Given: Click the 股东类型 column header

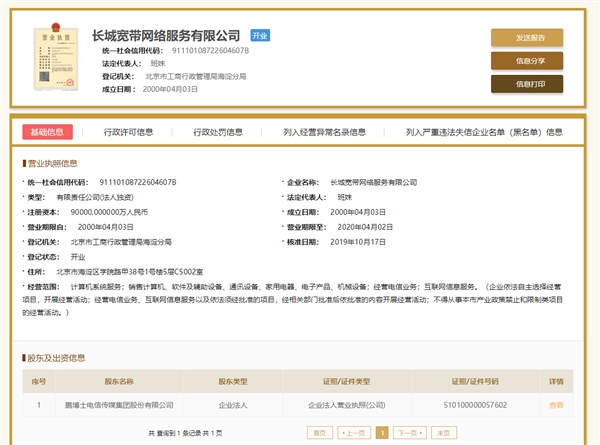Looking at the screenshot, I should coord(233,381).
